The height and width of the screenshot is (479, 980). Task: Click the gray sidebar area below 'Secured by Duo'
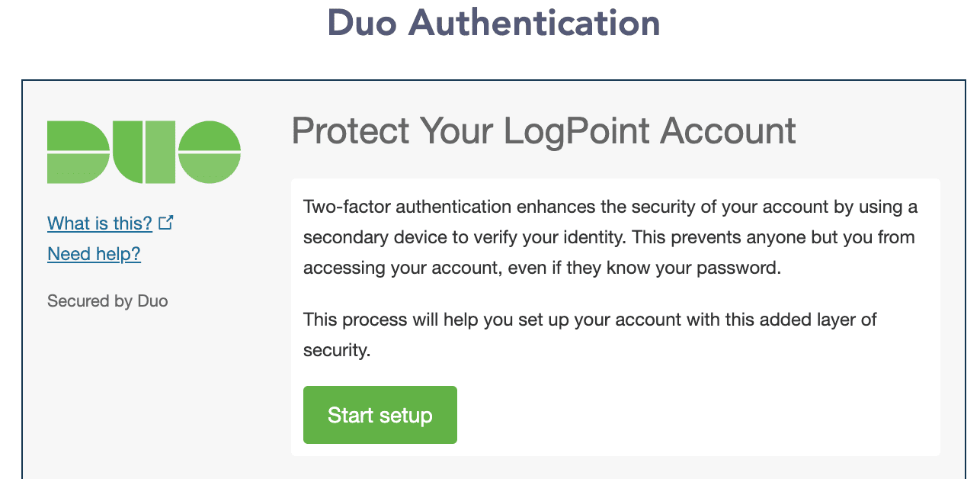137,381
